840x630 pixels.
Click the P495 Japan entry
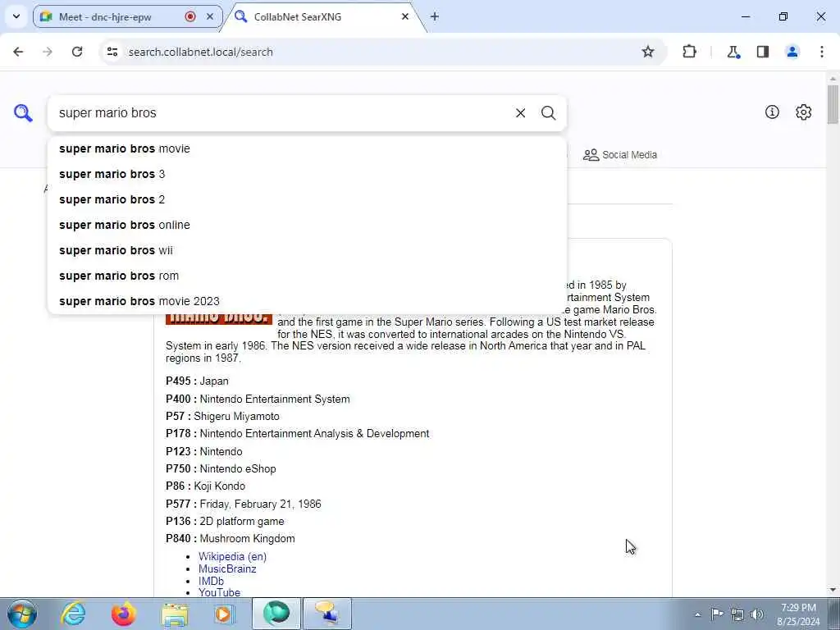(197, 381)
